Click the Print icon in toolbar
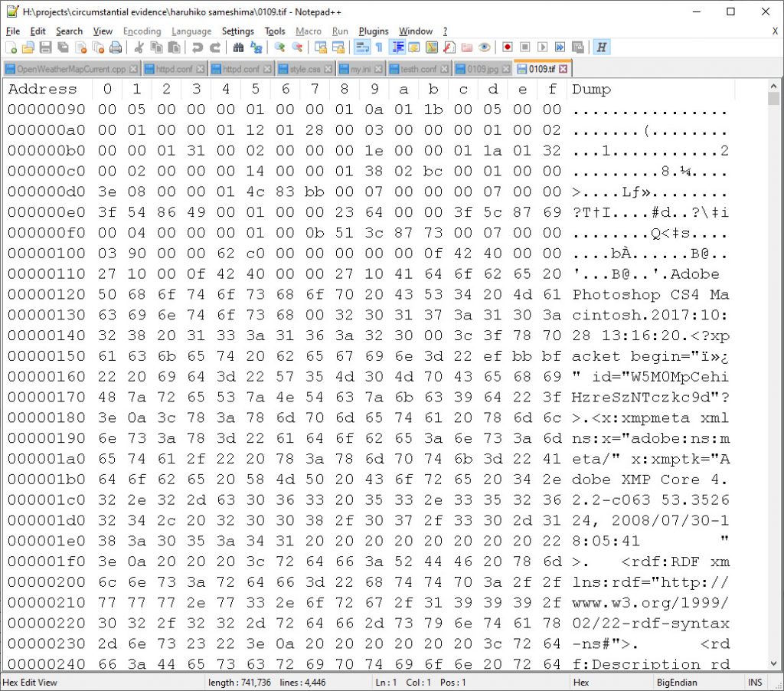Viewport: 784px width, 691px height. click(x=116, y=47)
